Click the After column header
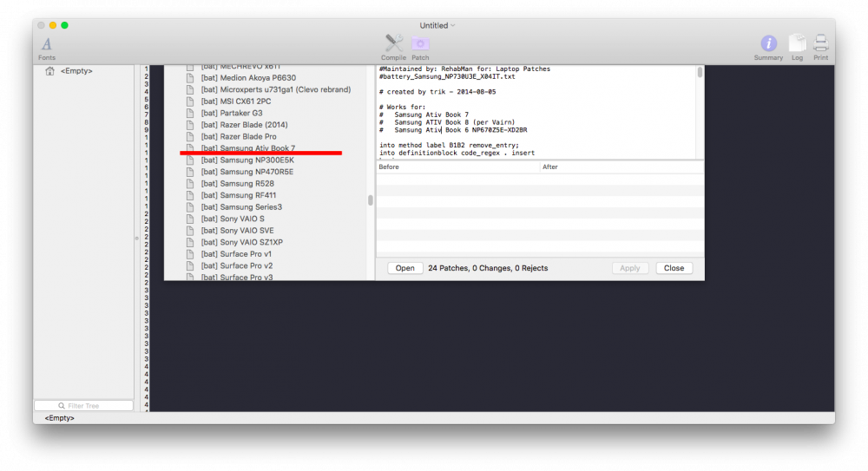 [x=621, y=167]
